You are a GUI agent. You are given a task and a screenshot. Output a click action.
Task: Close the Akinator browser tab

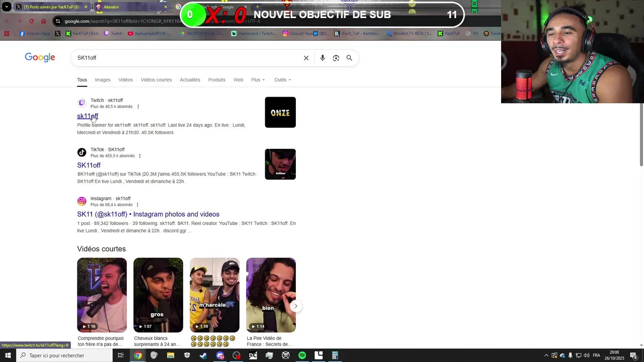pyautogui.click(x=166, y=7)
